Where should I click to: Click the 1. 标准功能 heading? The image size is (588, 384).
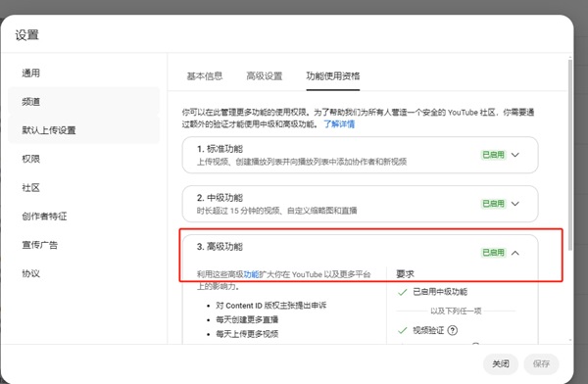point(220,149)
